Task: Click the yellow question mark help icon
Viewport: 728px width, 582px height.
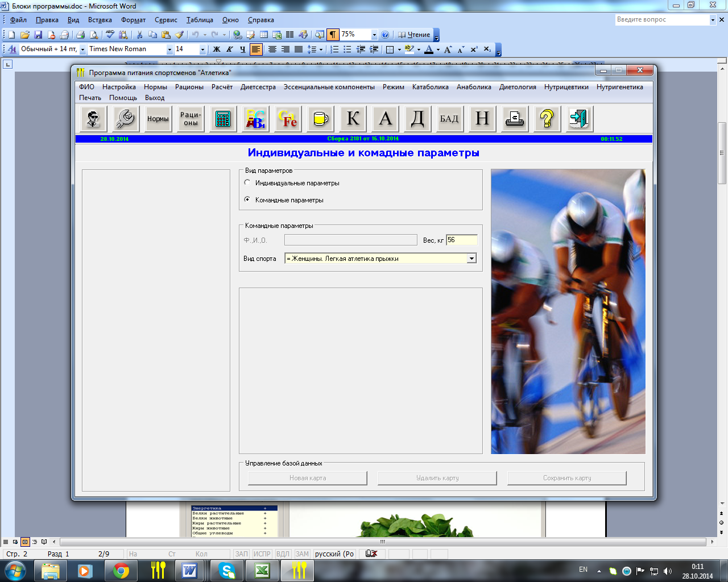Action: (547, 119)
